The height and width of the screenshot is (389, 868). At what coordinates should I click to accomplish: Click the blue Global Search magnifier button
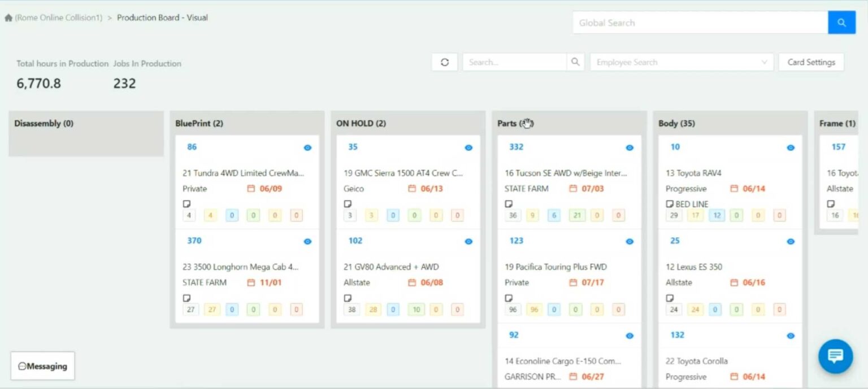pos(841,23)
